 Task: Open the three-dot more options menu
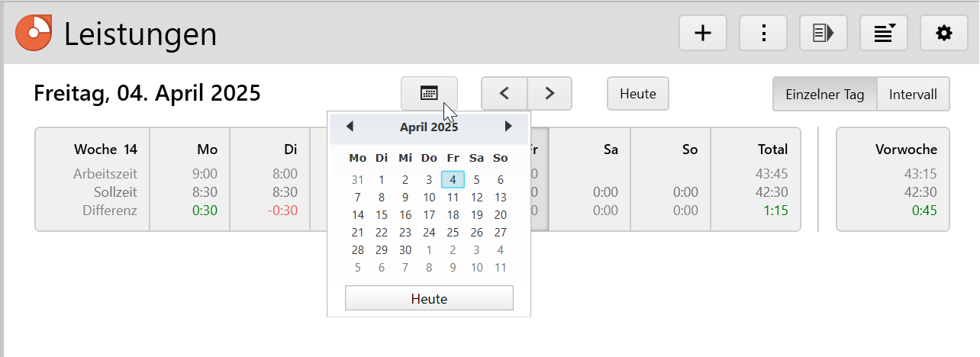click(x=762, y=33)
